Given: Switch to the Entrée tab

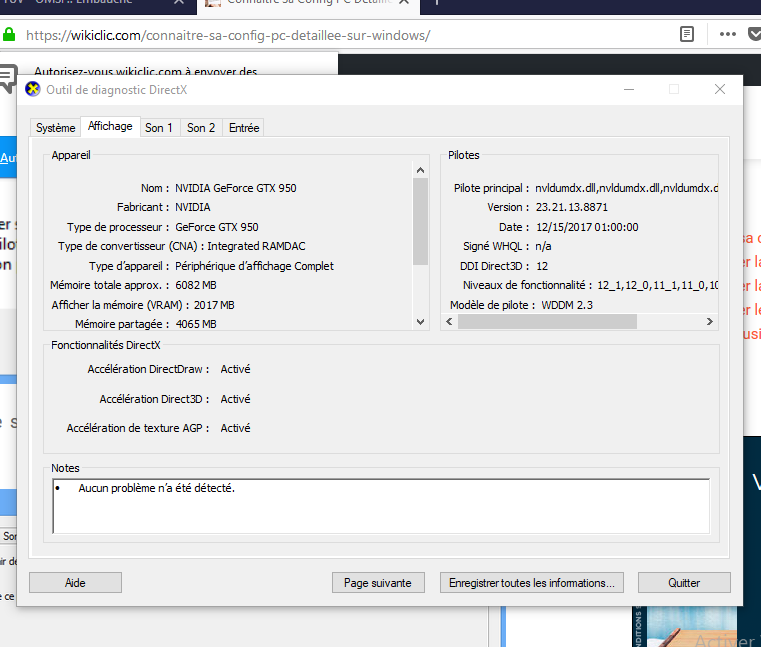Looking at the screenshot, I should [x=244, y=128].
